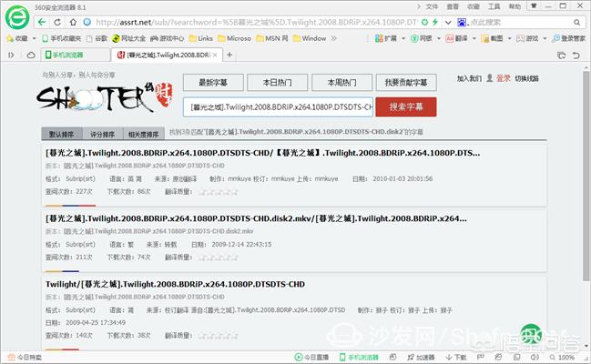
Task: Expand the address bar history dropdown
Action: 448,22
